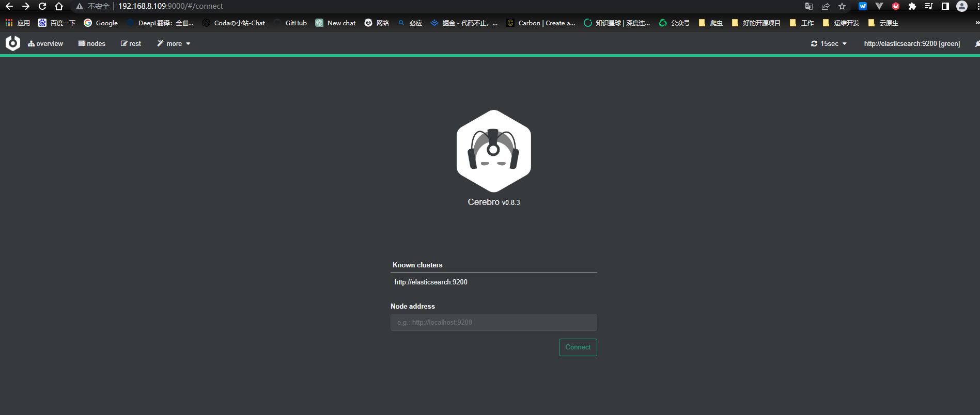Bookmark this page with the star
Image resolution: width=980 pixels, height=415 pixels.
[842, 6]
